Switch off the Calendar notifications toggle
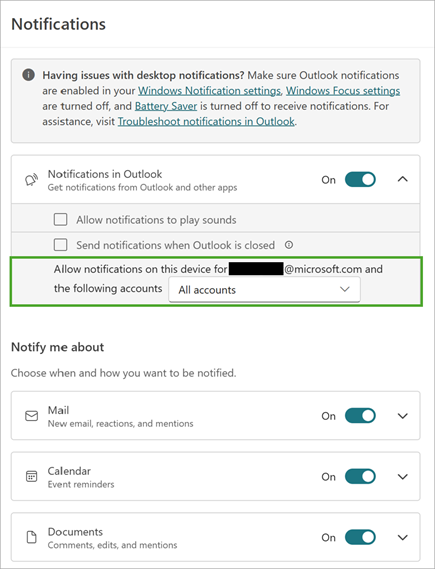The height and width of the screenshot is (569, 435). tap(360, 476)
